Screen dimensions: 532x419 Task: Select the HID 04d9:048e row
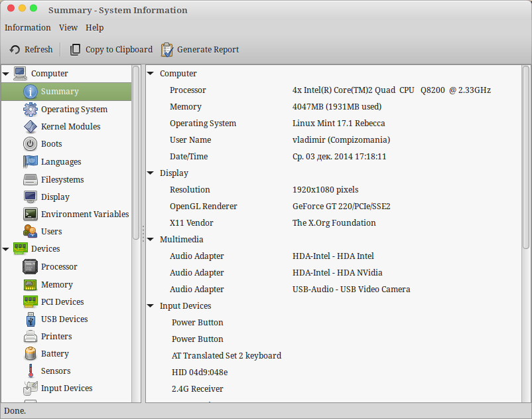(x=333, y=373)
